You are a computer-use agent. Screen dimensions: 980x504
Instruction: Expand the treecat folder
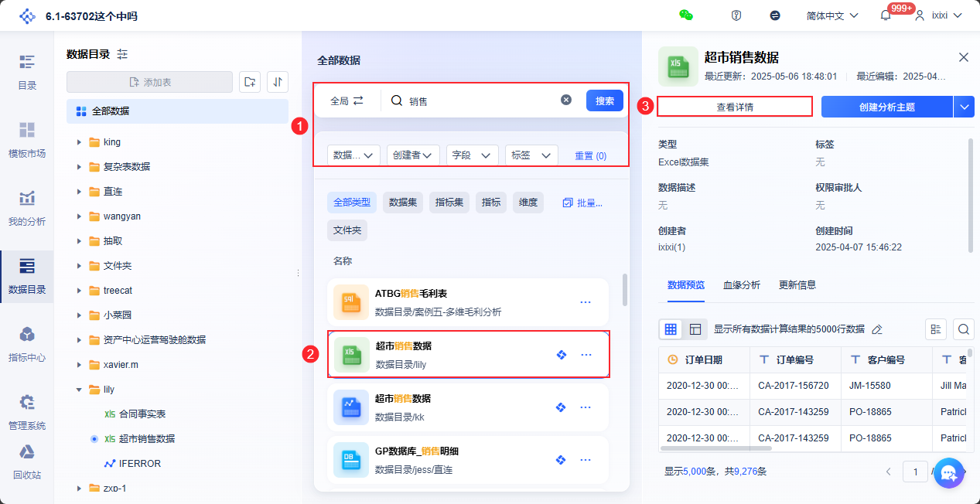click(x=80, y=291)
